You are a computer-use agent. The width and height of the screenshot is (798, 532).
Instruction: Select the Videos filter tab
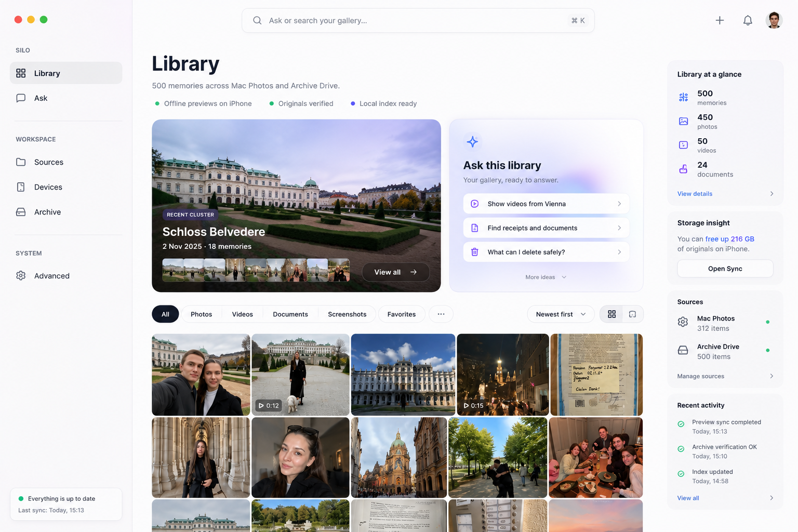point(243,314)
